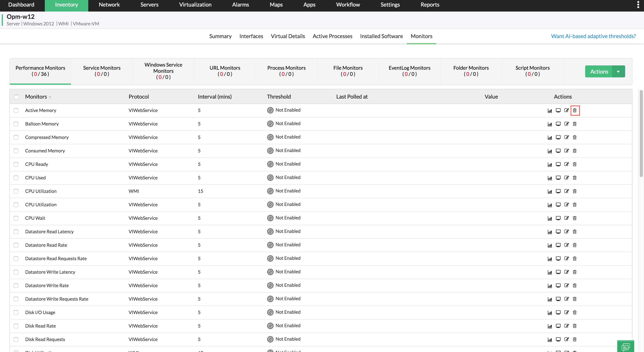Click test monitor icon for CPU Used
The height and width of the screenshot is (352, 644).
[558, 178]
